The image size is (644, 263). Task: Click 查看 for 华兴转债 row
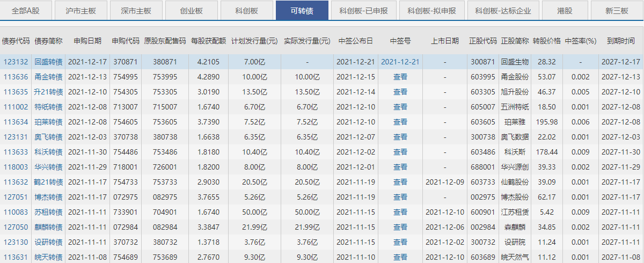(x=400, y=167)
